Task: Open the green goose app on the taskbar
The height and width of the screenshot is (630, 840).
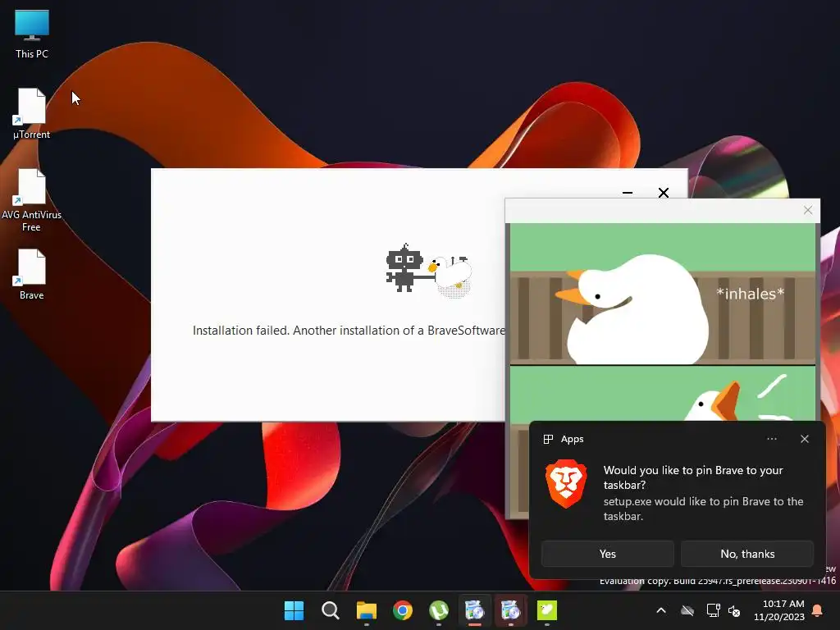Action: (547, 610)
